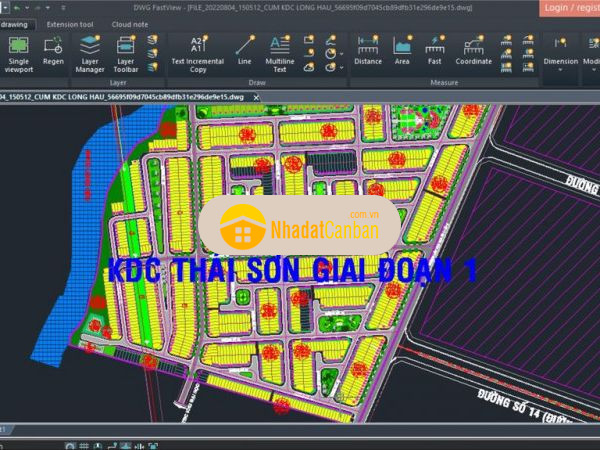Close the open DWG file tab
600x450 pixels.
pos(257,96)
